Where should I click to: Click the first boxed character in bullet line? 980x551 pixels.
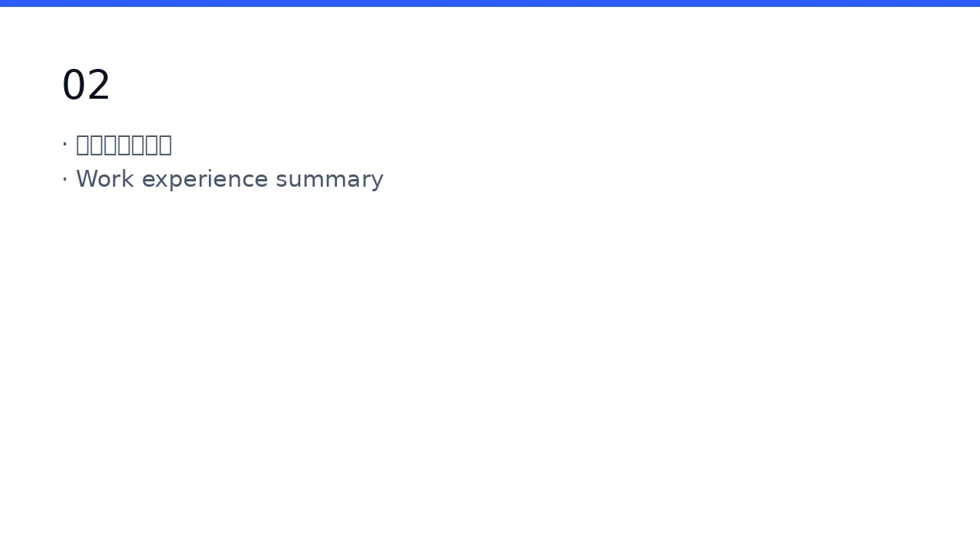83,145
